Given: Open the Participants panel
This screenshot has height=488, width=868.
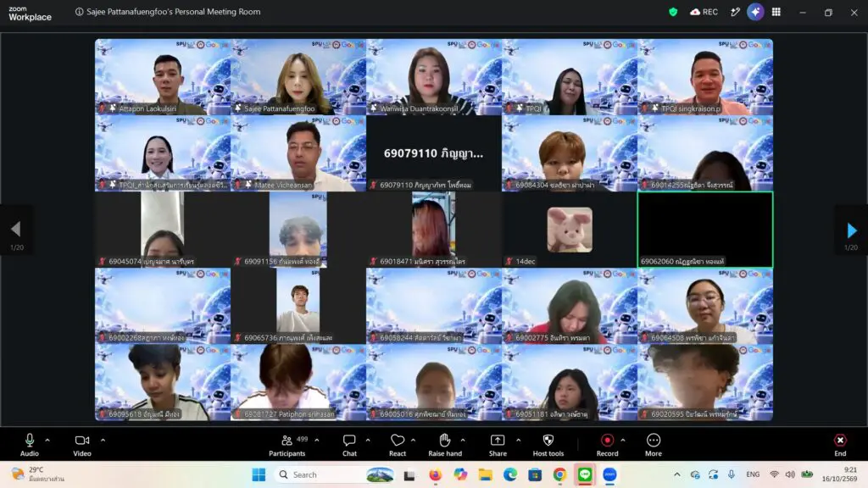Looking at the screenshot, I should (287, 446).
